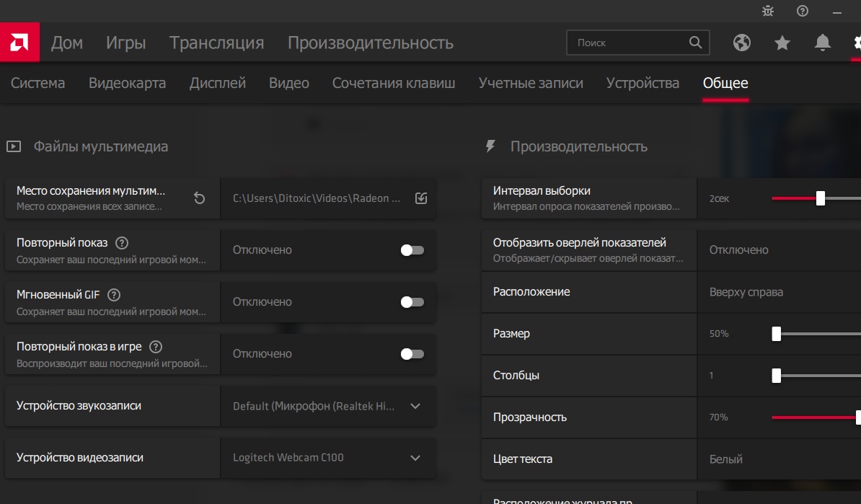The width and height of the screenshot is (861, 504).
Task: Enable the Повторный показ toggle
Action: pyautogui.click(x=412, y=250)
